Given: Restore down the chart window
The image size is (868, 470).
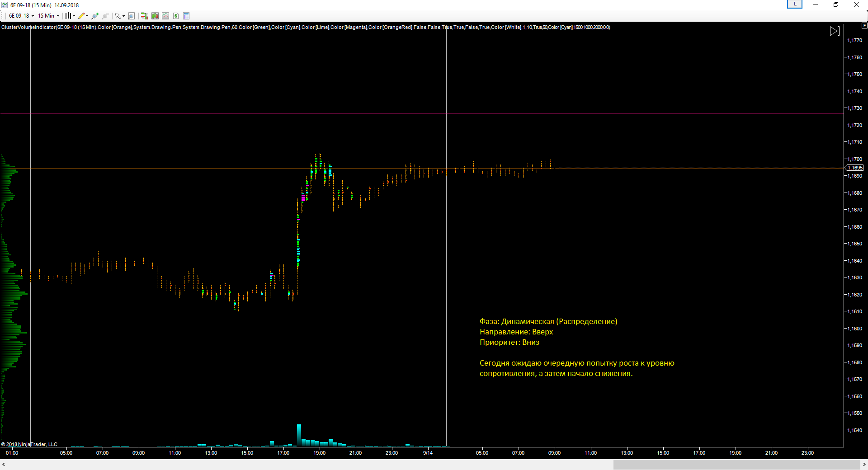Looking at the screenshot, I should click(836, 5).
